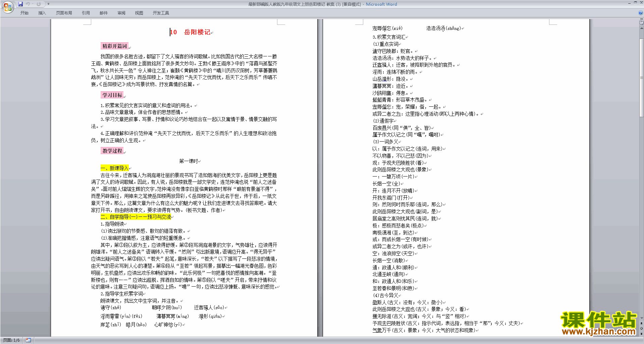Click the Redo icon
Screen dimensions: 644x344
[39, 4]
